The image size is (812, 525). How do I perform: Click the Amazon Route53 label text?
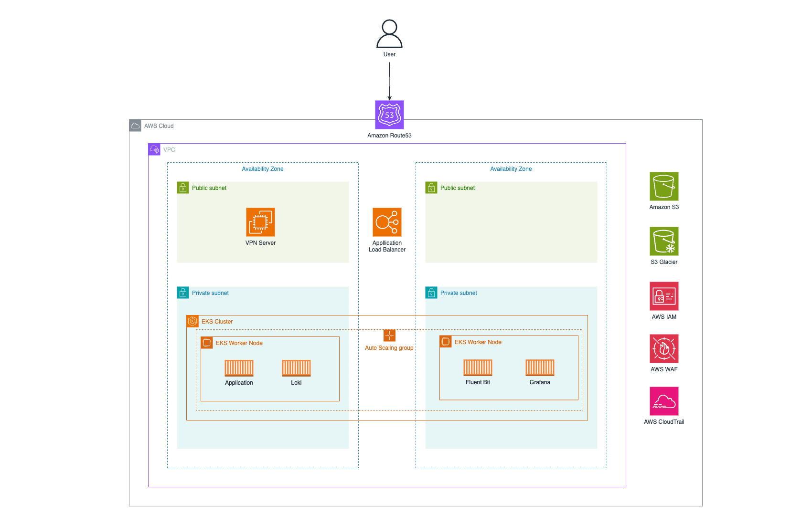(x=389, y=136)
